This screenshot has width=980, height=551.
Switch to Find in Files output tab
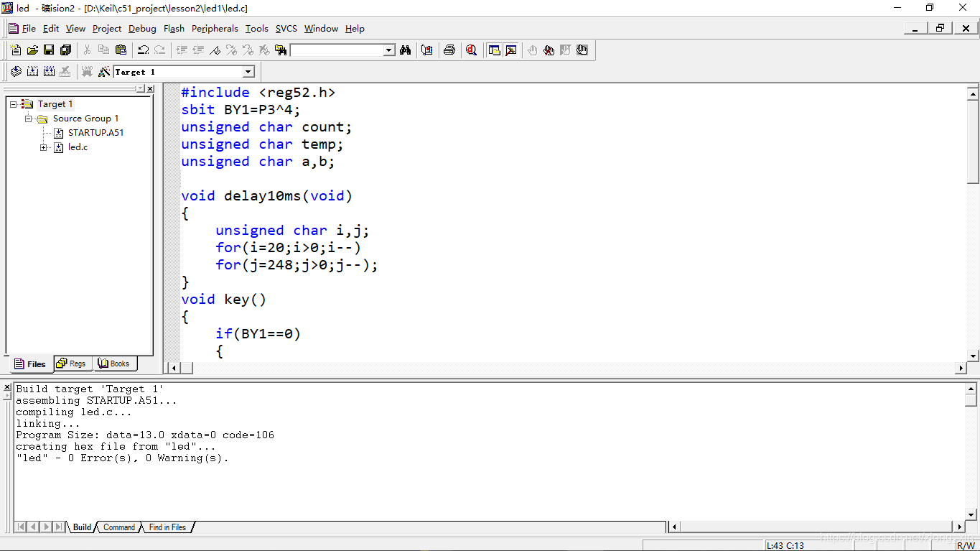(x=167, y=527)
